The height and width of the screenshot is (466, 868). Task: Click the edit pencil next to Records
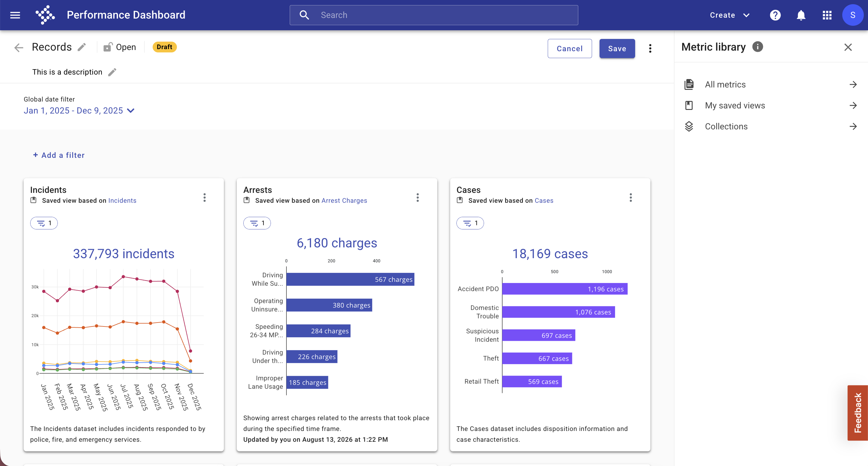pos(81,47)
